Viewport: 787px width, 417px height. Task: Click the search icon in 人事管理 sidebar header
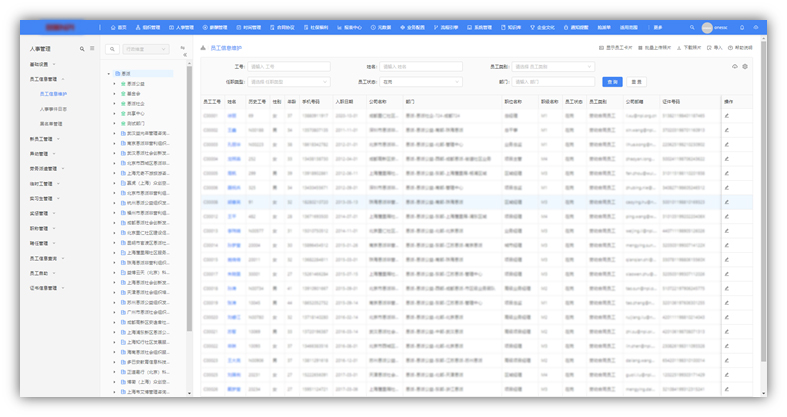tap(83, 48)
